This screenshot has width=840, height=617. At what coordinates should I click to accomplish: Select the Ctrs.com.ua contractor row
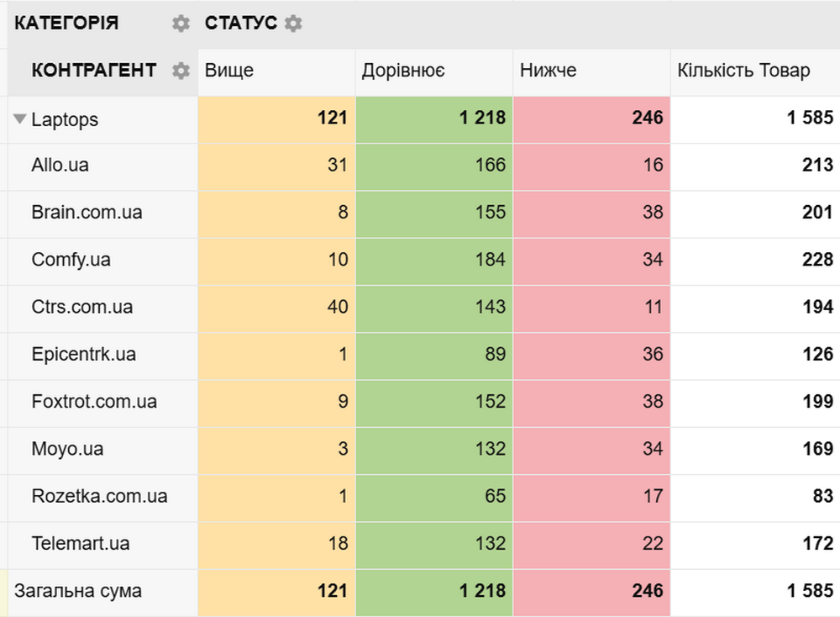click(81, 307)
